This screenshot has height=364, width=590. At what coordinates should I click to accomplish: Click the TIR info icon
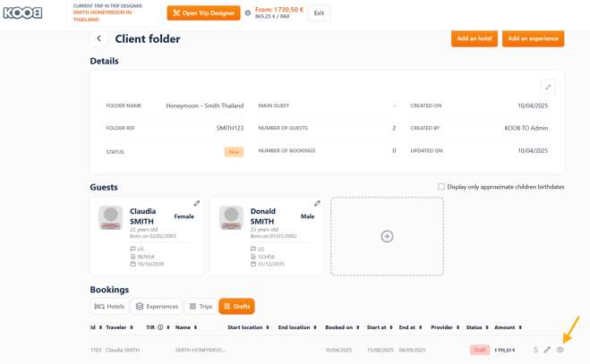coord(160,327)
